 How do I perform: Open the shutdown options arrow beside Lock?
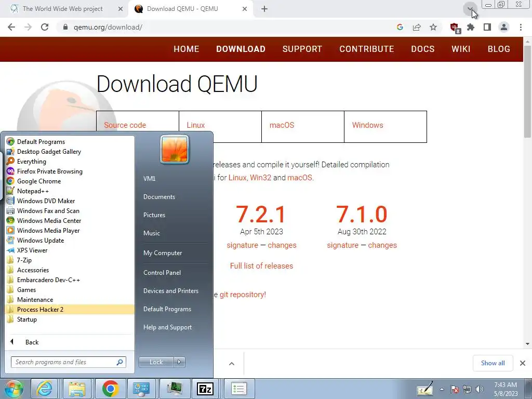(179, 362)
